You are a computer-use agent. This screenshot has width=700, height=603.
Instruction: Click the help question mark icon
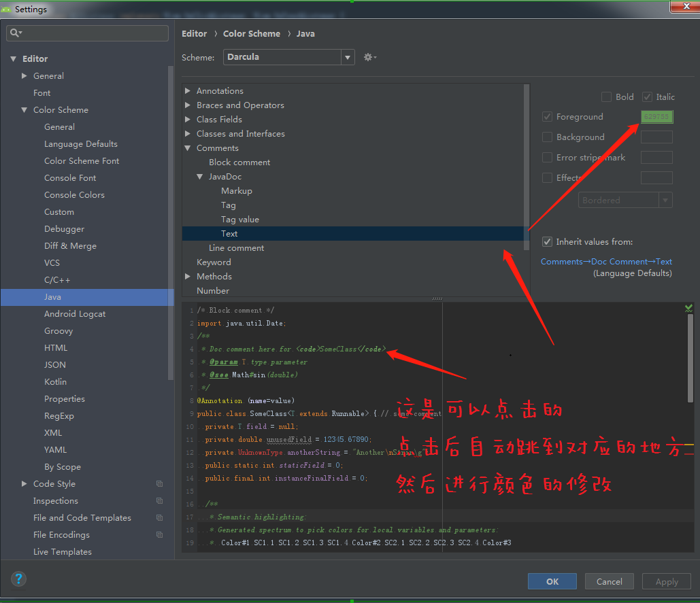pyautogui.click(x=20, y=579)
